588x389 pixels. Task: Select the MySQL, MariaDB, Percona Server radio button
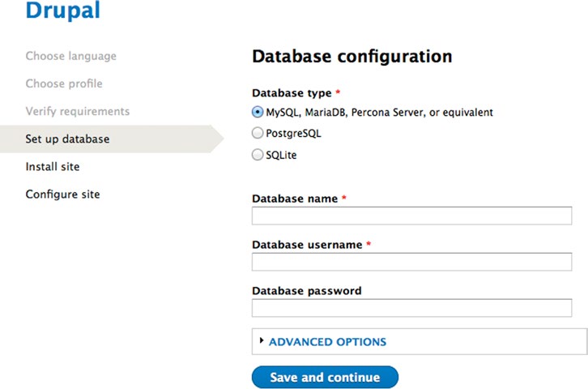[x=258, y=112]
